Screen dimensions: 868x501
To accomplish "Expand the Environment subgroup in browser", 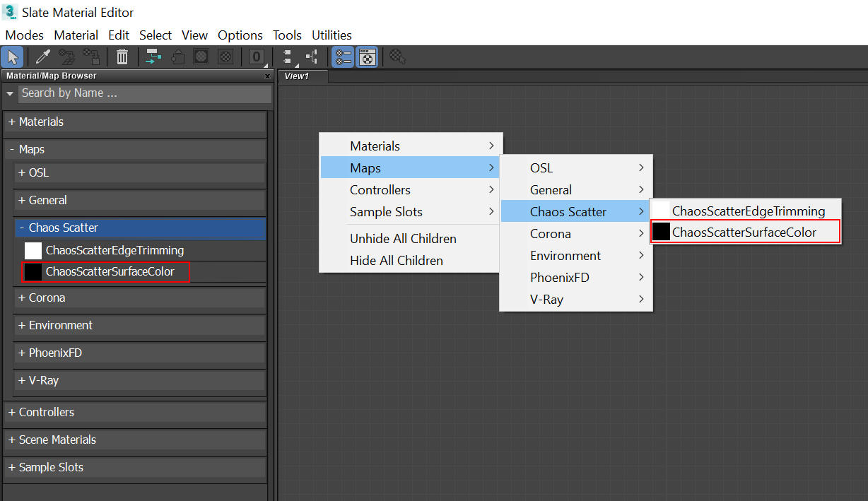I will (139, 325).
